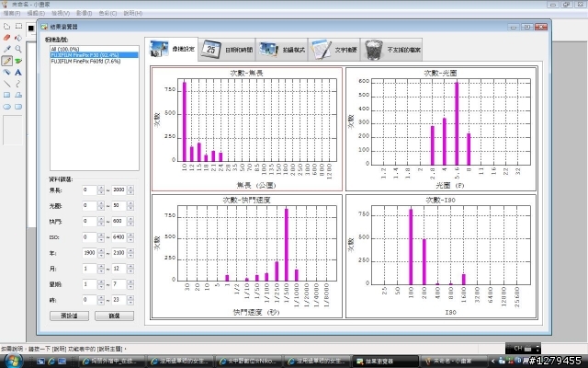Choose the Text tool (A) in Paint
588x368 pixels.
tap(18, 72)
